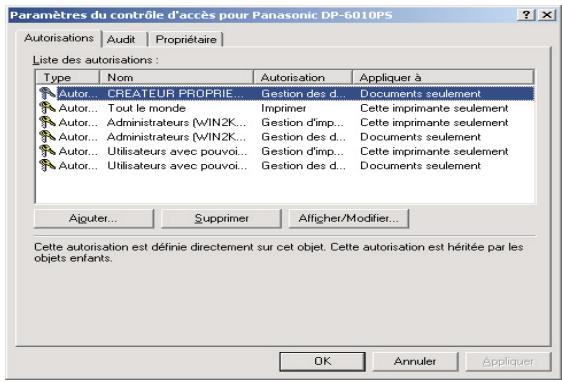Click key icon of Utilisateurs Gestion des d... row

pyautogui.click(x=47, y=165)
